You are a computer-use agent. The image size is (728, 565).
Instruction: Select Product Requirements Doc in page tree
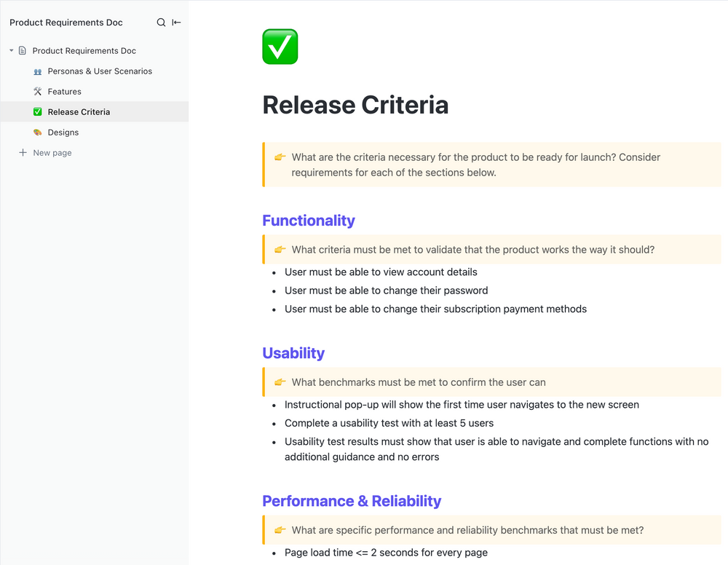(x=84, y=51)
